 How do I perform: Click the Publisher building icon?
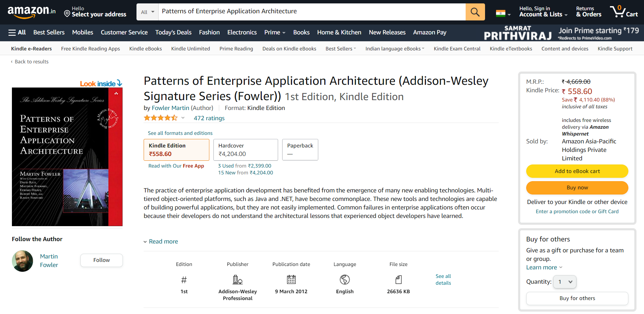tap(238, 280)
